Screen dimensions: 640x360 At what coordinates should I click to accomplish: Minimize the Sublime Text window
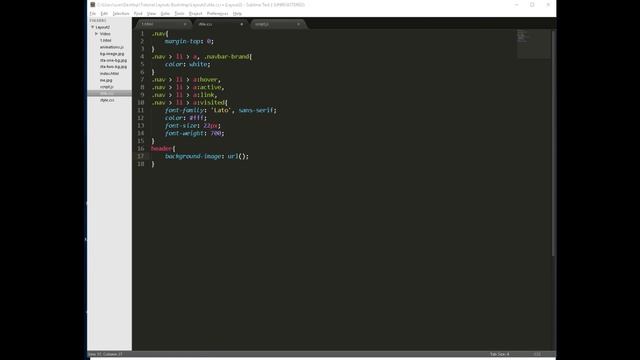tap(517, 4)
